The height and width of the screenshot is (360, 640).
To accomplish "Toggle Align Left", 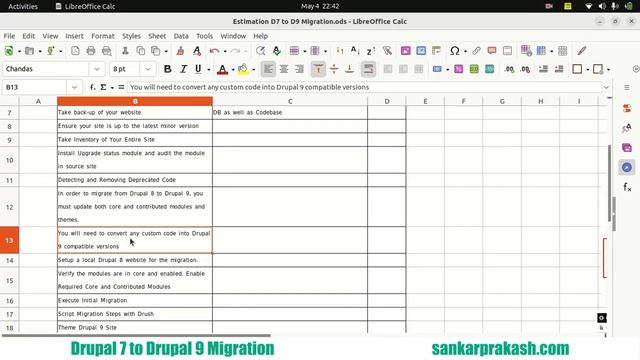I will 268,69.
